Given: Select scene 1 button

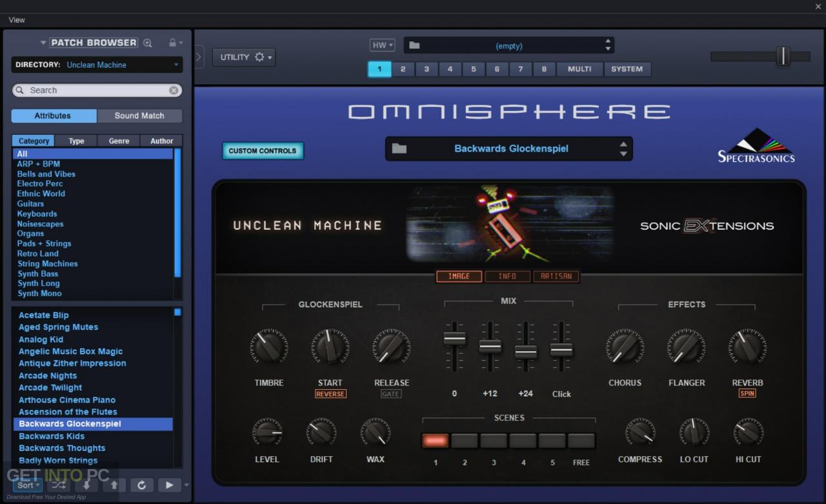Looking at the screenshot, I should tap(435, 441).
